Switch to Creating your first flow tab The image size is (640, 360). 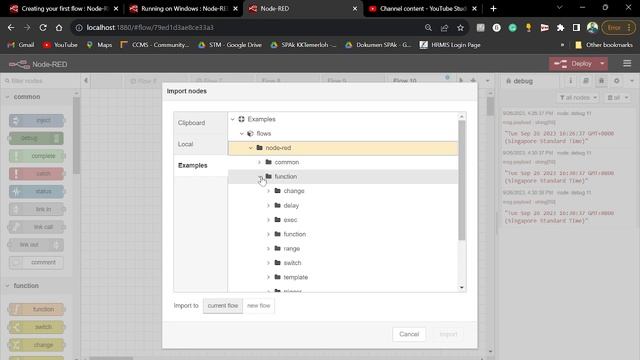coord(64,9)
